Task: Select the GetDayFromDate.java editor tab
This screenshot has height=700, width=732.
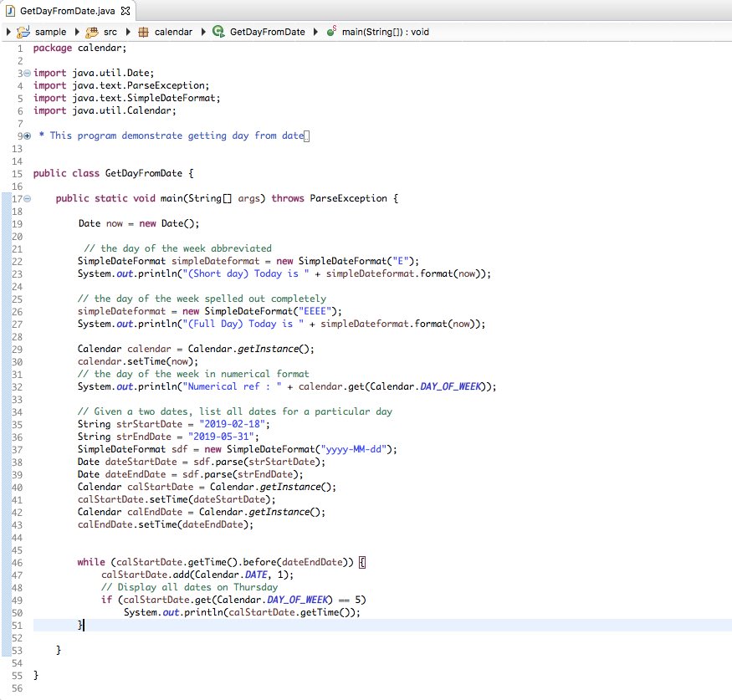Action: (68, 11)
